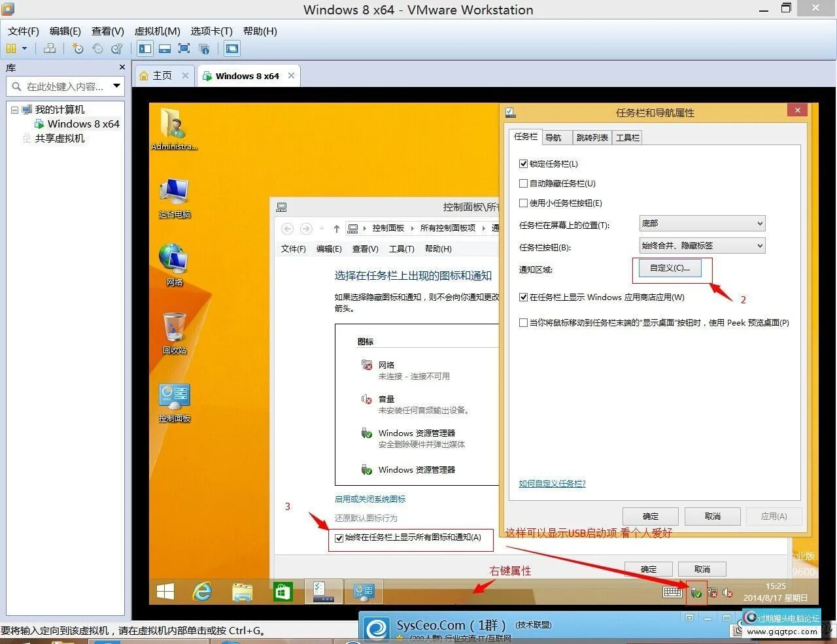Image resolution: width=837 pixels, height=644 pixels.
Task: Open the 任务栏在屏幕上的位置 dropdown
Action: click(702, 224)
